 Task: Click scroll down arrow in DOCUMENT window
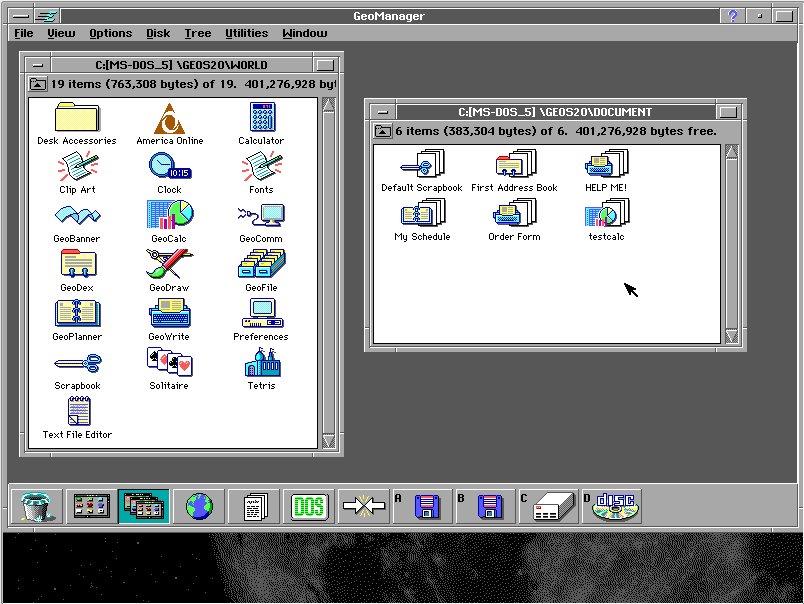[732, 336]
